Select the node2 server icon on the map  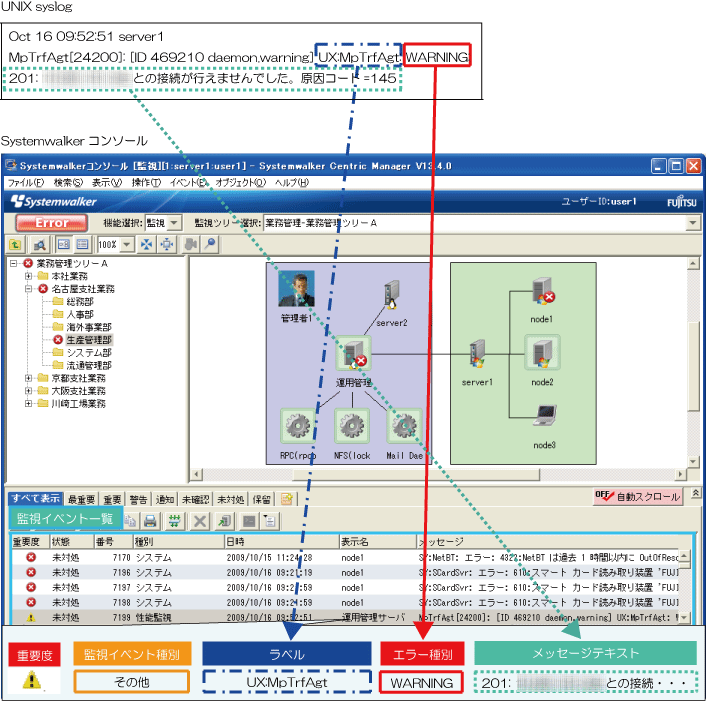click(542, 352)
